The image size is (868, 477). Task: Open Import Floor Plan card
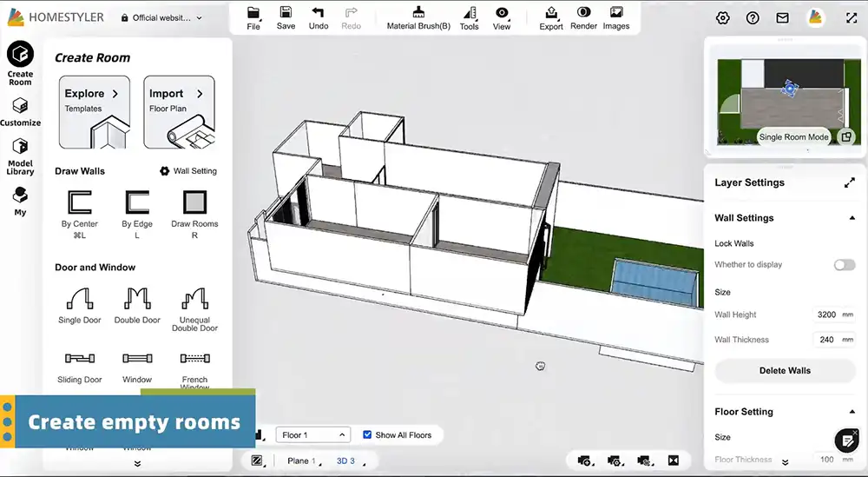tap(180, 112)
